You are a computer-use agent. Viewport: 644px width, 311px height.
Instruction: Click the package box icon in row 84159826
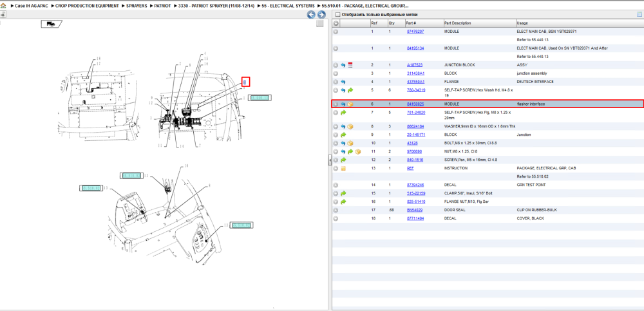(350, 104)
